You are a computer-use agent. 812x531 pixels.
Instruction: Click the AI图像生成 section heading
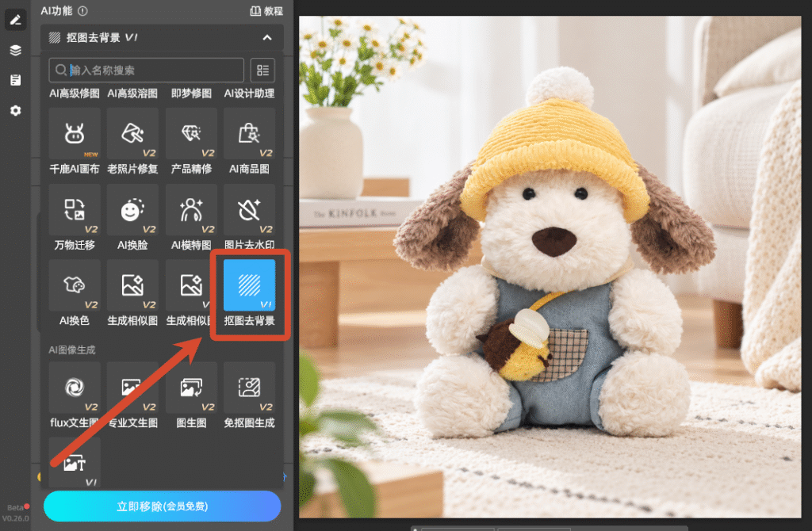72,350
